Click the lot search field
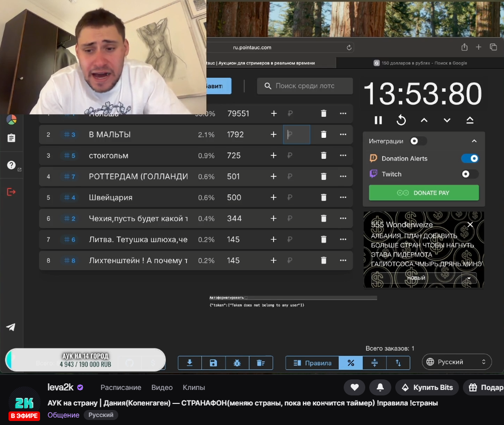The image size is (504, 425). 305,86
